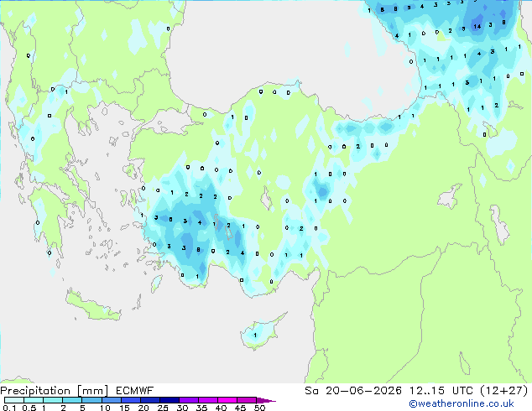
Task: Click the '1' value on Cyprus
Action: [255, 336]
